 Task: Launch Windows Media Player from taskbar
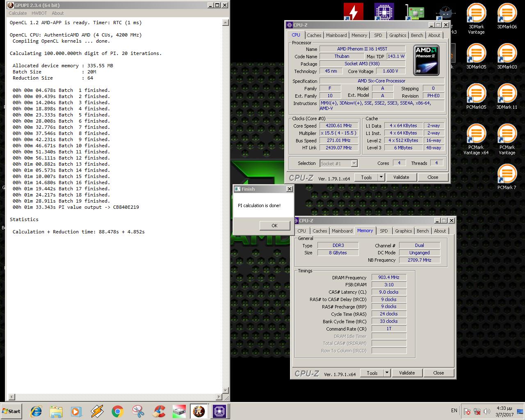[76, 411]
